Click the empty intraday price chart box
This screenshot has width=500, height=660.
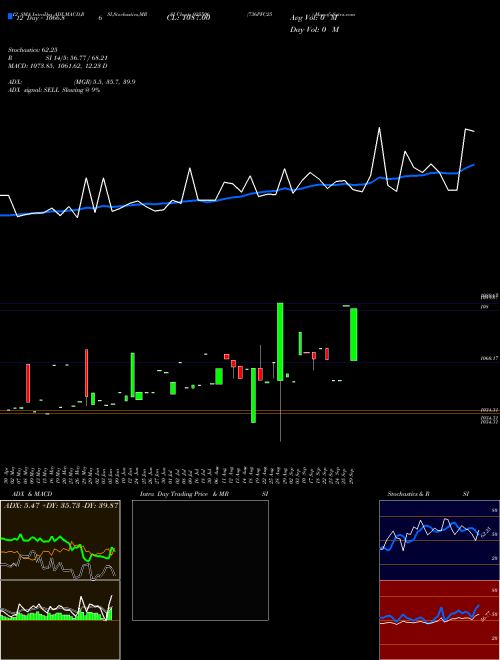(x=200, y=560)
